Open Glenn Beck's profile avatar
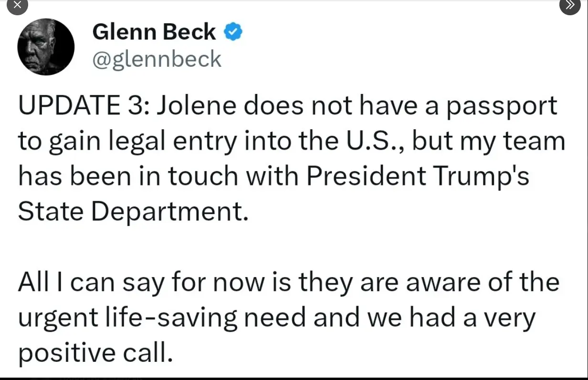 46,47
